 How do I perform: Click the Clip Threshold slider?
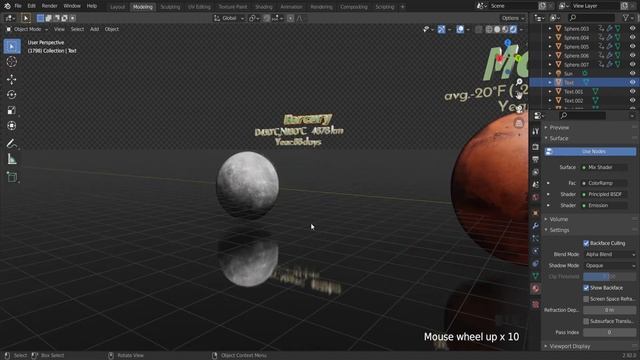[x=609, y=277]
